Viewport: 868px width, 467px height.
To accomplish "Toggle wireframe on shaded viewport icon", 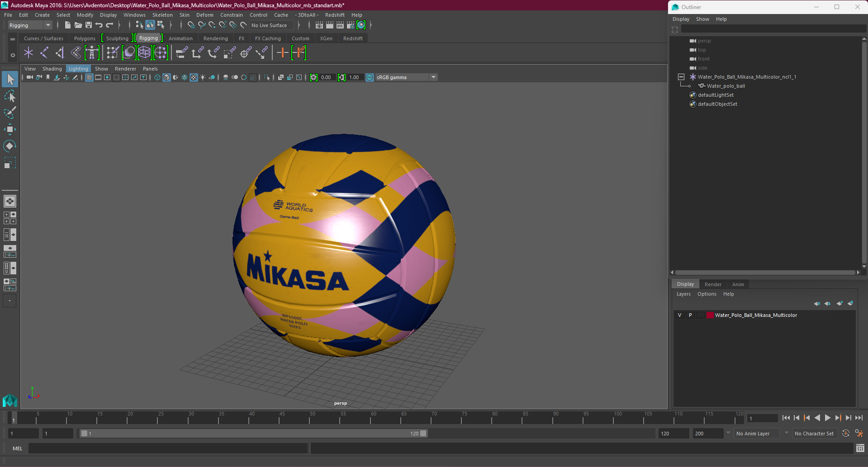I will point(185,77).
